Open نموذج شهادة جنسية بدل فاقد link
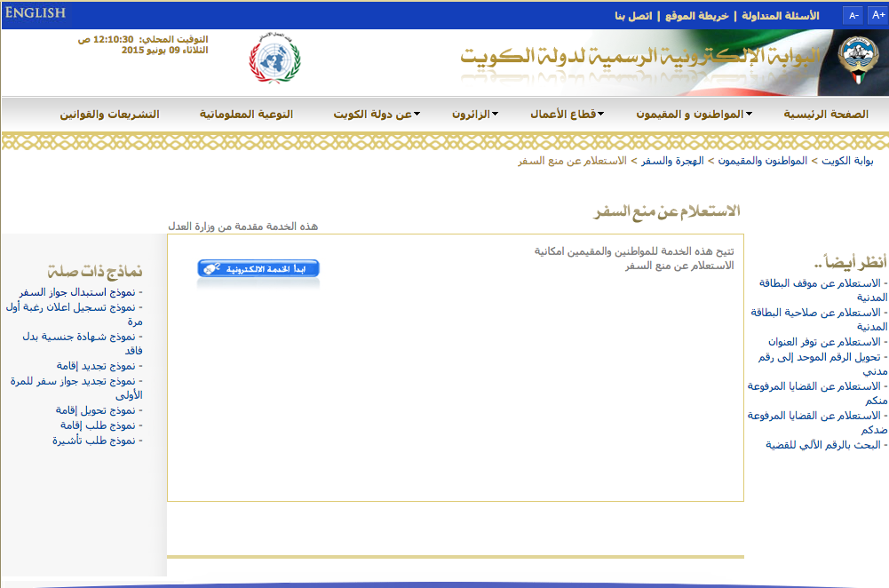 coord(83,344)
